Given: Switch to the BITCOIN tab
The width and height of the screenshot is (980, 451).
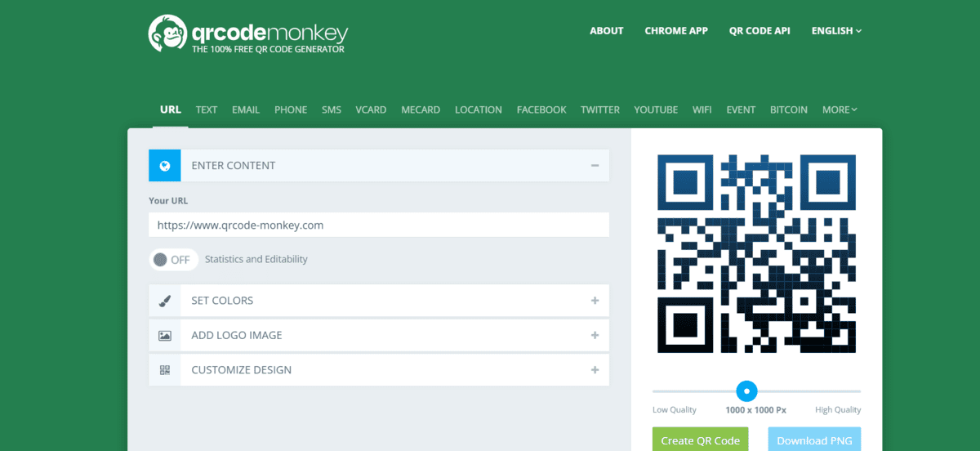Looking at the screenshot, I should tap(788, 109).
